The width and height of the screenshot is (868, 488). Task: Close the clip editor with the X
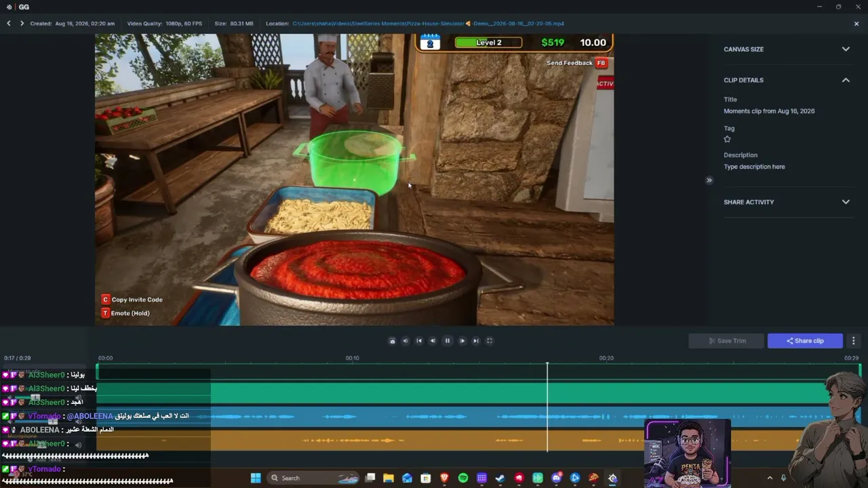[x=856, y=24]
